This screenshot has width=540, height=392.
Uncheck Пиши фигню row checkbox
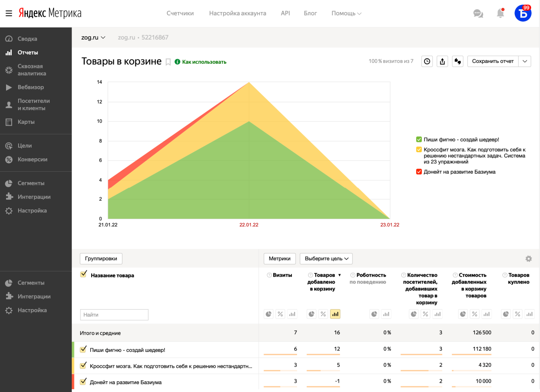pos(83,349)
